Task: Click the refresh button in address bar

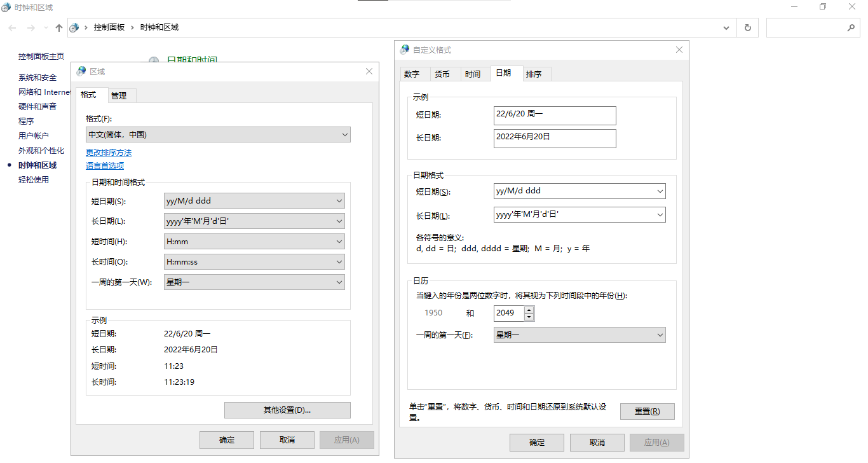Action: point(747,28)
